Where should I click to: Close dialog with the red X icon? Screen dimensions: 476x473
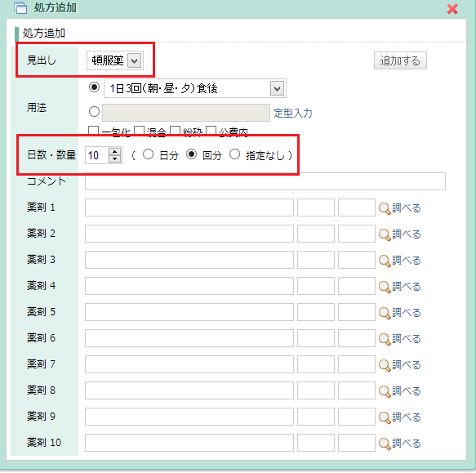coord(452,9)
